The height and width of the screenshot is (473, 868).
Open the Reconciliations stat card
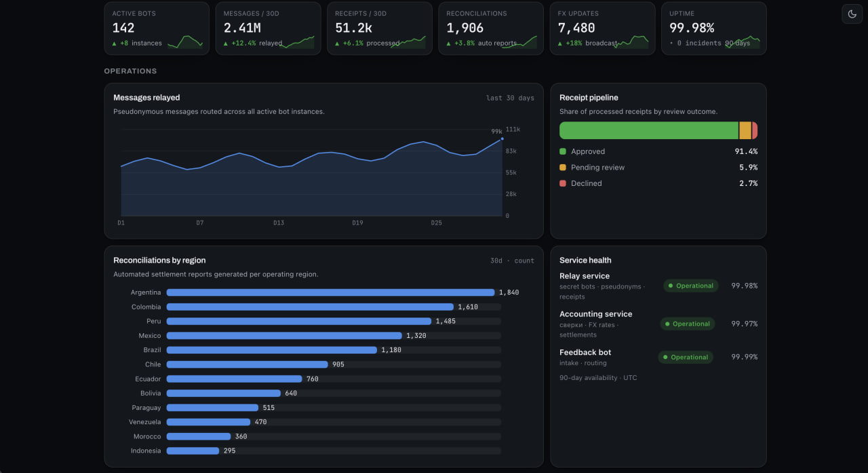coord(491,28)
